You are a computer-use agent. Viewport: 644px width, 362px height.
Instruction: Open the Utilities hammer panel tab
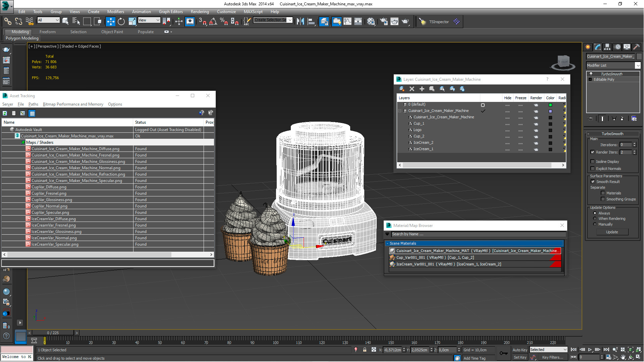tap(636, 47)
